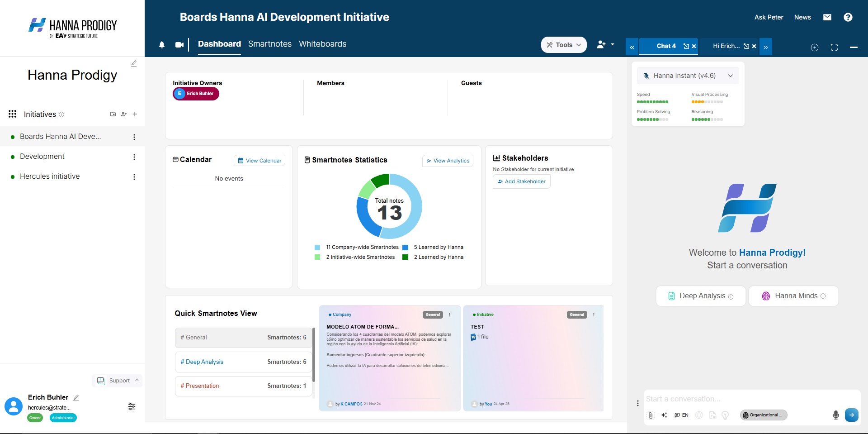
Task: Select the Hi Erich... chat tab
Action: coord(726,46)
